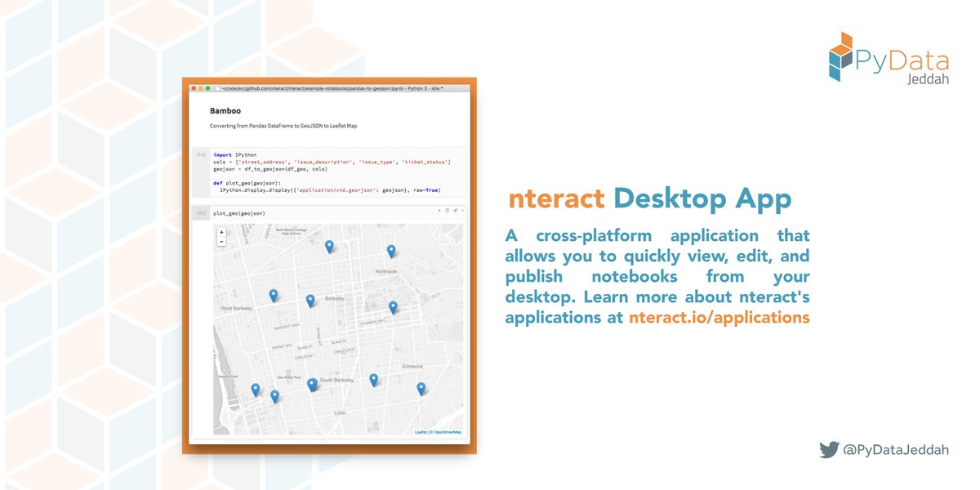Run the plot_geo(geojson) cell with play icon

coord(439,211)
